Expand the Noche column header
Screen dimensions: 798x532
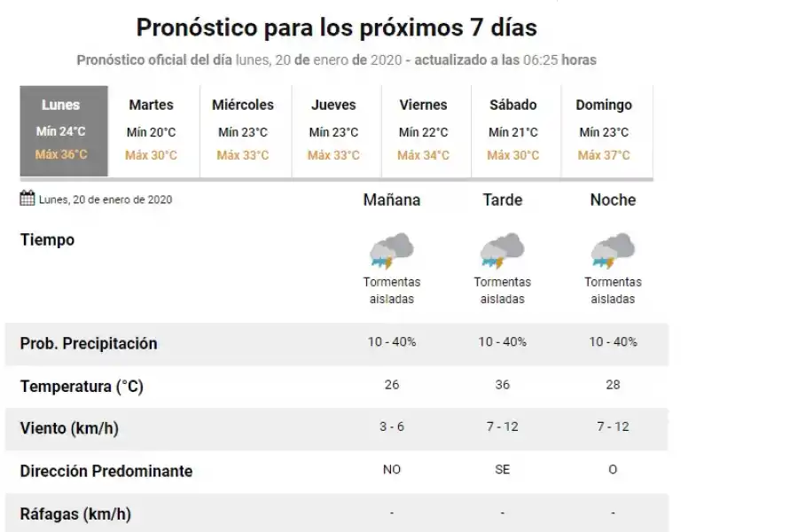(613, 200)
